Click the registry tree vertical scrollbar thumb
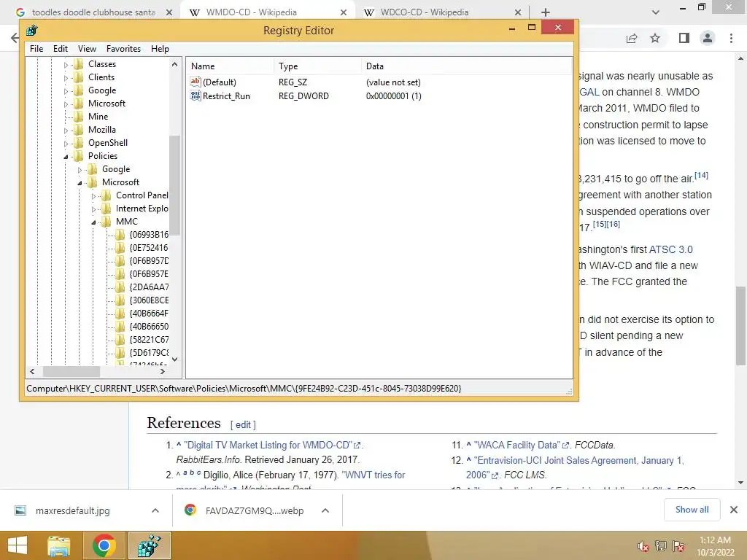This screenshot has width=747, height=560. pyautogui.click(x=175, y=184)
